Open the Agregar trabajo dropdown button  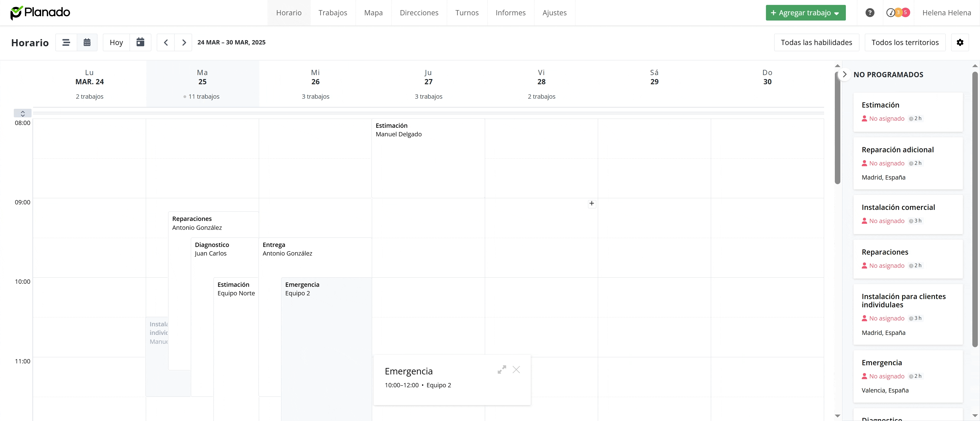[805, 13]
